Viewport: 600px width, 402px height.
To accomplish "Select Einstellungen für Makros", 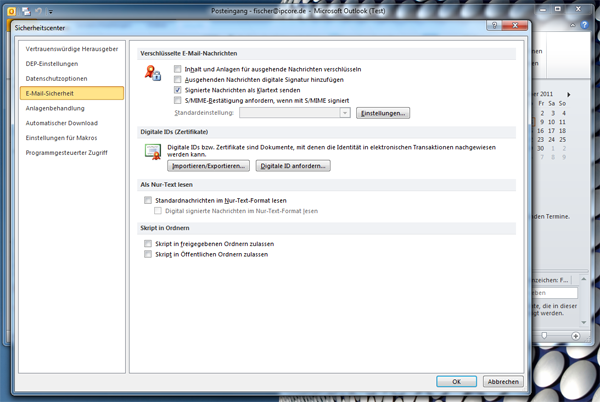I will [x=72, y=138].
